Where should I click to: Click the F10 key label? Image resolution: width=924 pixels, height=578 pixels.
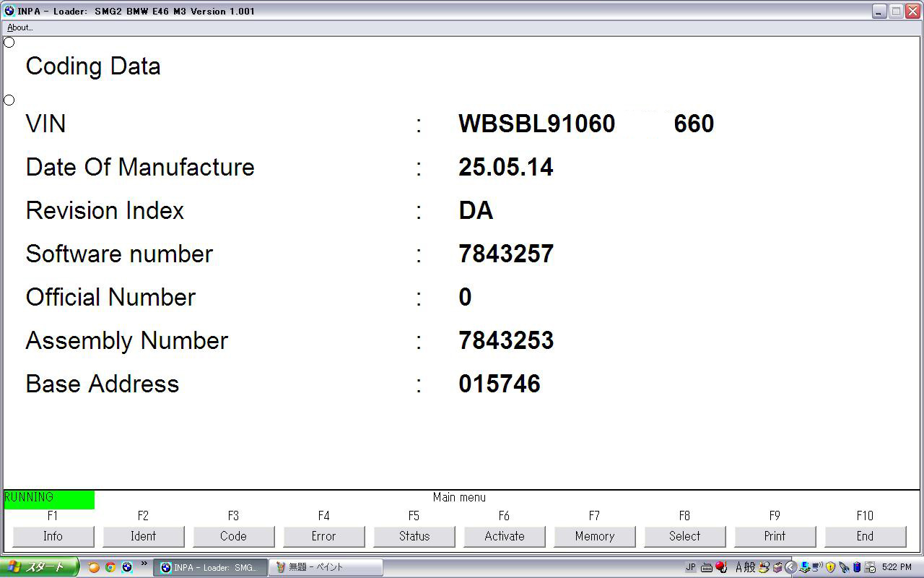click(865, 516)
